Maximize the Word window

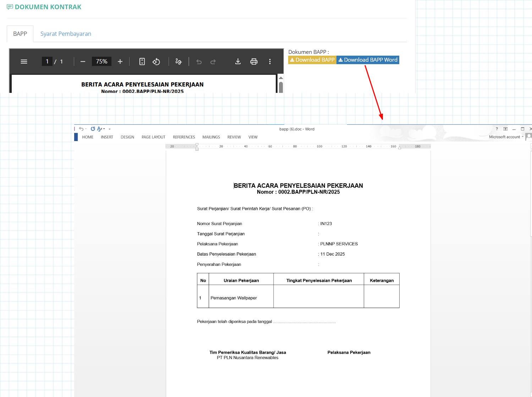[522, 129]
